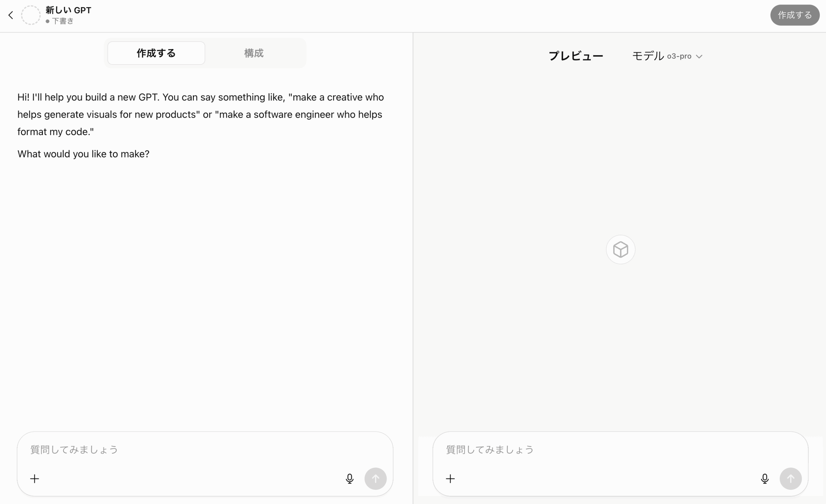
Task: Focus the preview 質問してみましょう input field
Action: pos(620,450)
